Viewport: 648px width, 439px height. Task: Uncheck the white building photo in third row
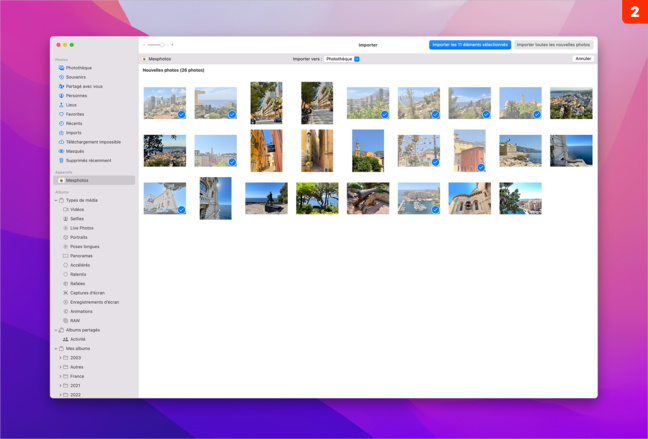(x=181, y=210)
